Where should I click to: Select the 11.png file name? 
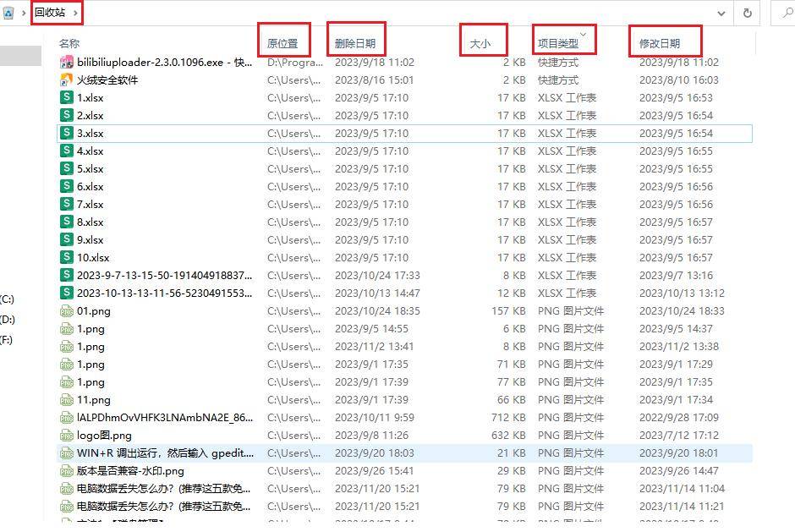click(x=94, y=399)
